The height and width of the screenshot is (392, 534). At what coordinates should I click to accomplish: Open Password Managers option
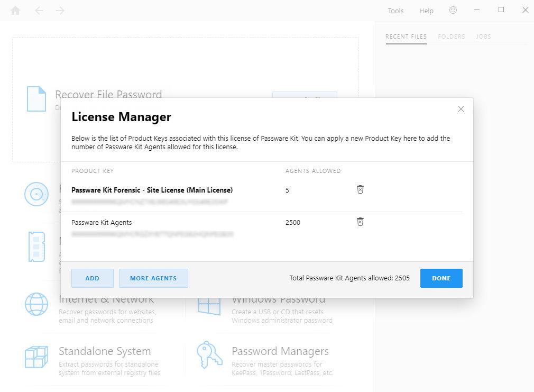pos(280,351)
